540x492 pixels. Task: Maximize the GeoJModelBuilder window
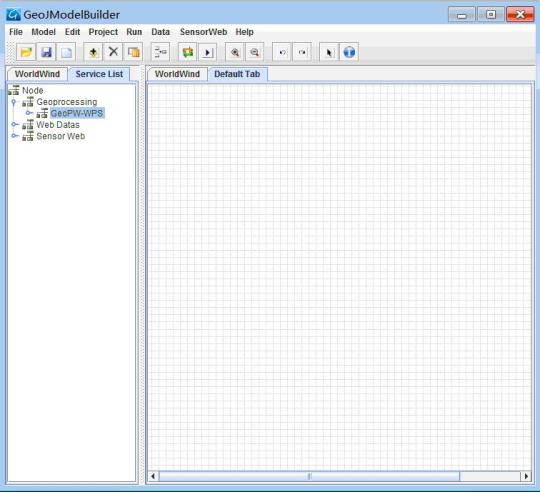[491, 15]
